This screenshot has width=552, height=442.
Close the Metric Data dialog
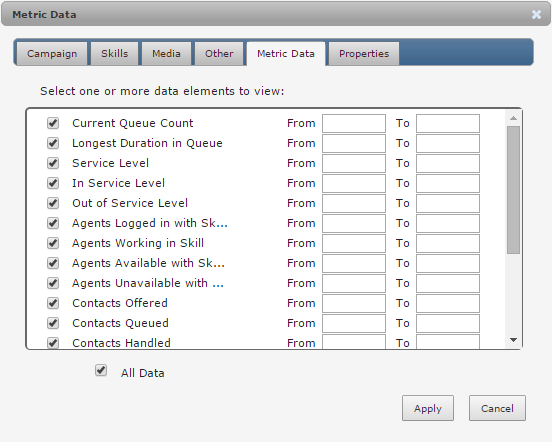tap(536, 14)
